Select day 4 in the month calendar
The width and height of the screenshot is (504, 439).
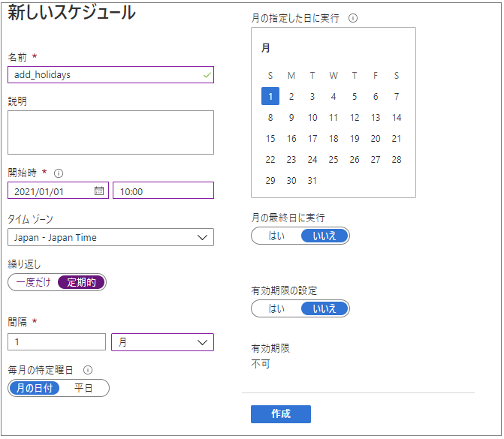[x=333, y=96]
